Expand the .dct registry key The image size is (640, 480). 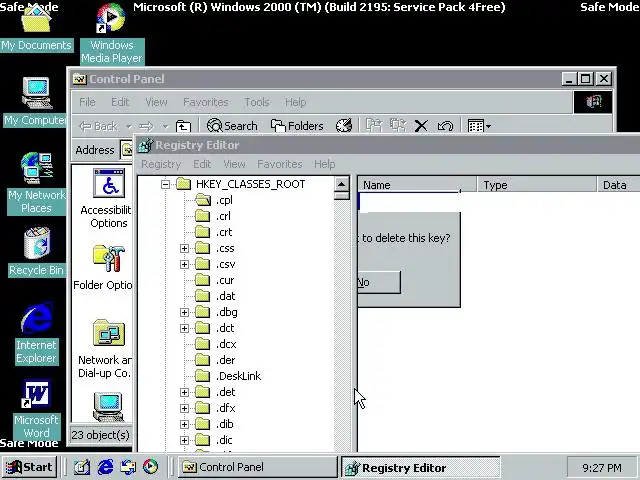click(184, 329)
